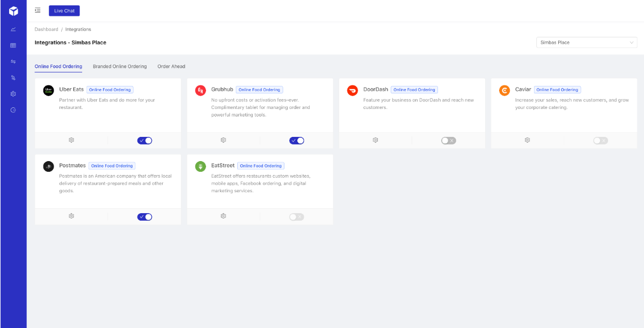Open the branching nodes sidebar icon
644x328 pixels.
click(x=13, y=77)
